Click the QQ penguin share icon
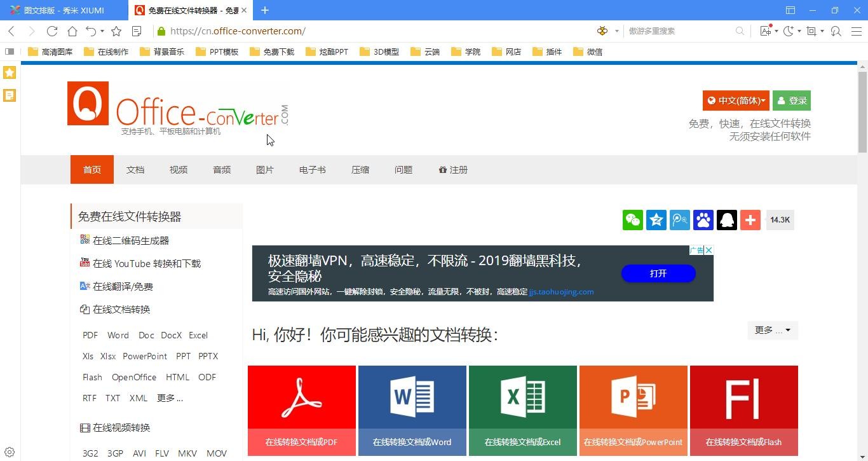 [727, 220]
